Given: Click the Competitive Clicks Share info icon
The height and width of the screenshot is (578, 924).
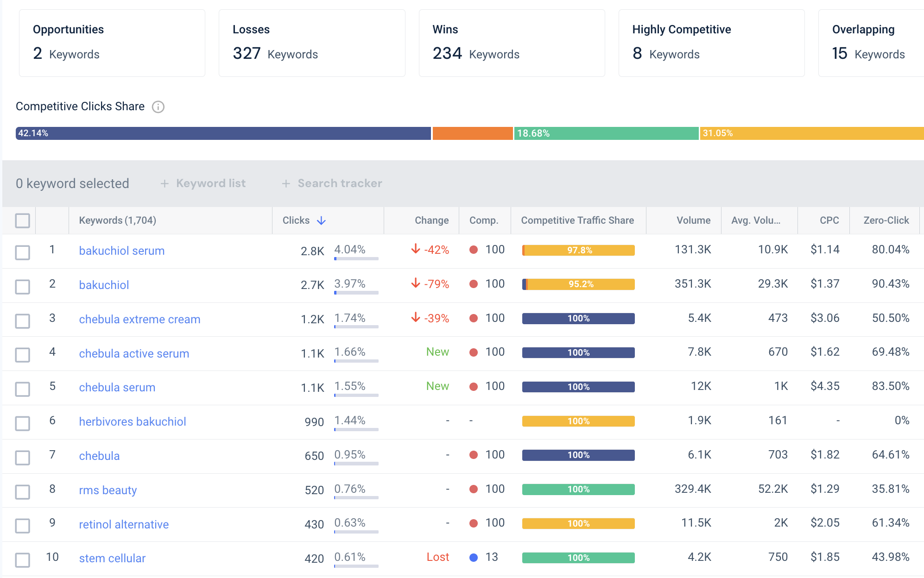Looking at the screenshot, I should pyautogui.click(x=158, y=107).
